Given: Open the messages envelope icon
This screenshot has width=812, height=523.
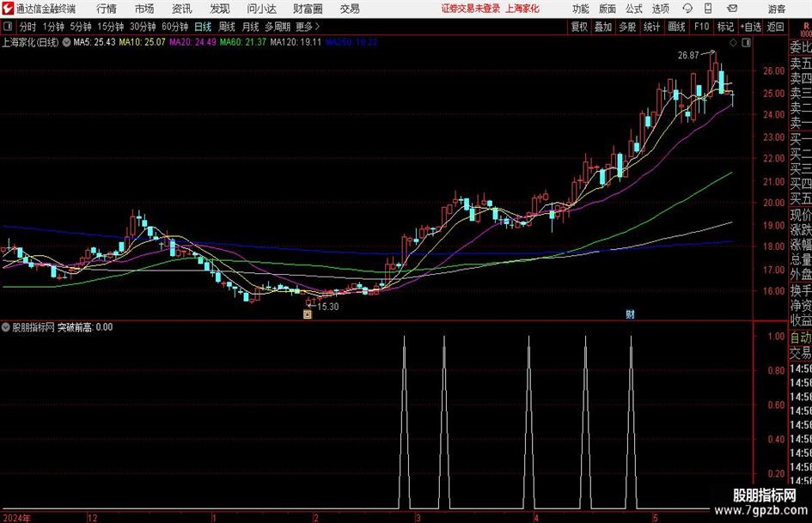Looking at the screenshot, I should pyautogui.click(x=732, y=9).
